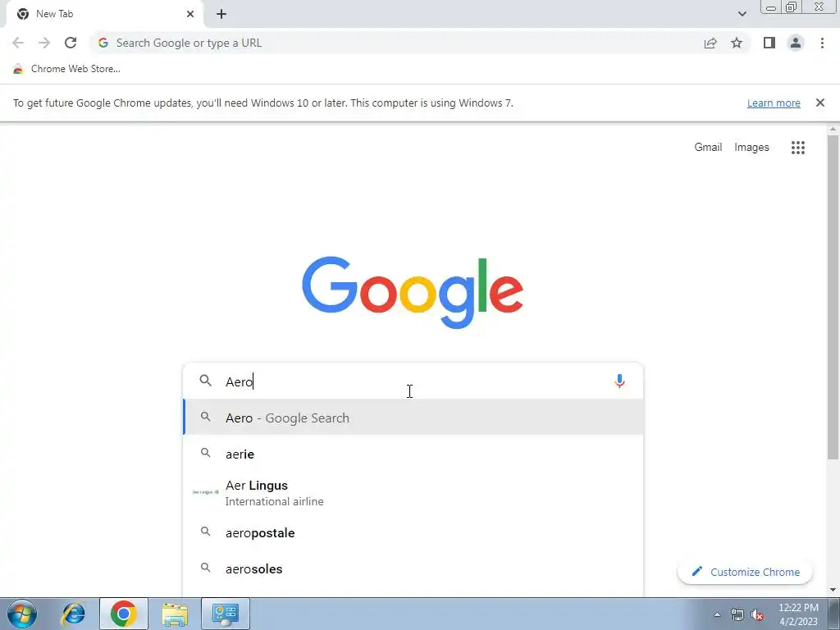Image resolution: width=840 pixels, height=630 pixels.
Task: Click the Google logo
Action: 413,292
